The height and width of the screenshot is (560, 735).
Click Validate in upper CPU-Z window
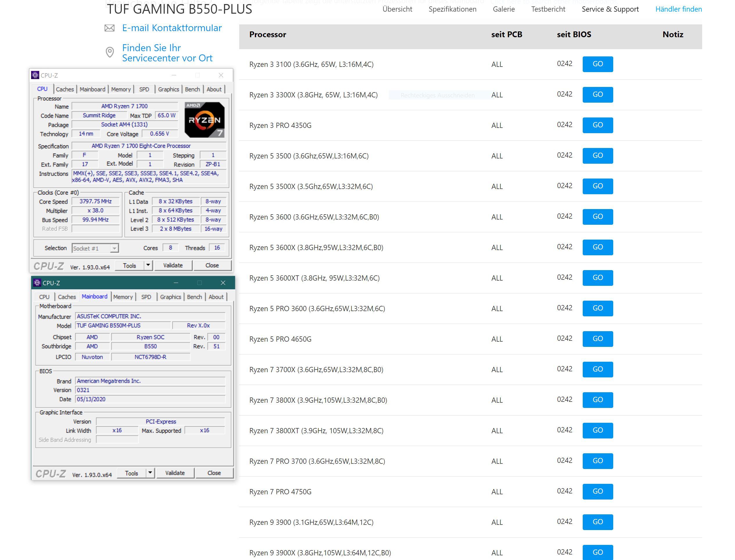(x=173, y=265)
